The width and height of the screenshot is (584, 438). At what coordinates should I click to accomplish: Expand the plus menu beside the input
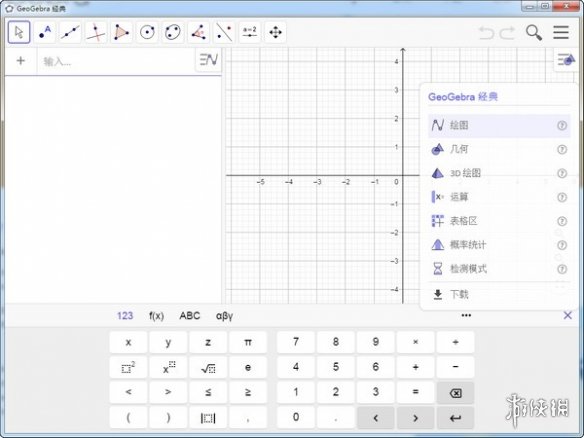21,61
